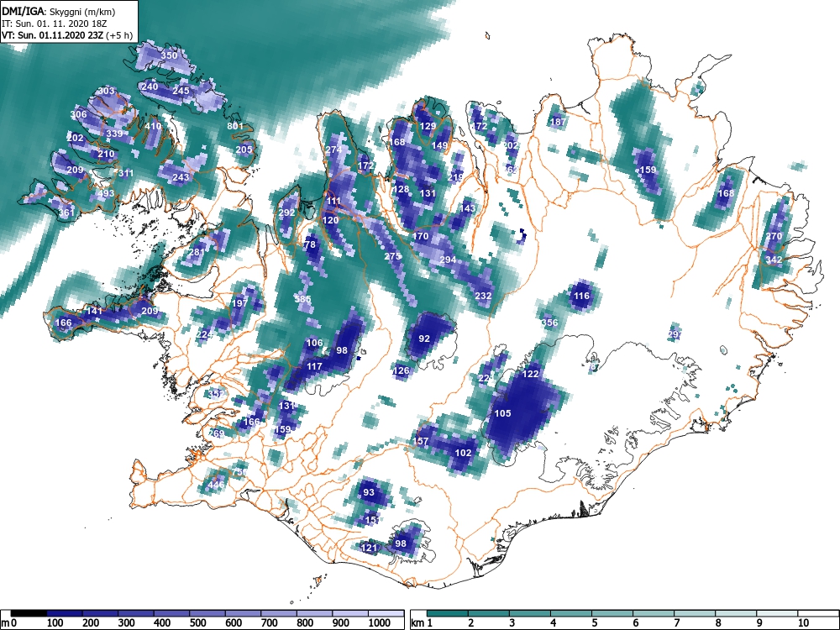840x630 pixels.
Task: Click the 100 tick in the m legend
Action: [x=55, y=622]
